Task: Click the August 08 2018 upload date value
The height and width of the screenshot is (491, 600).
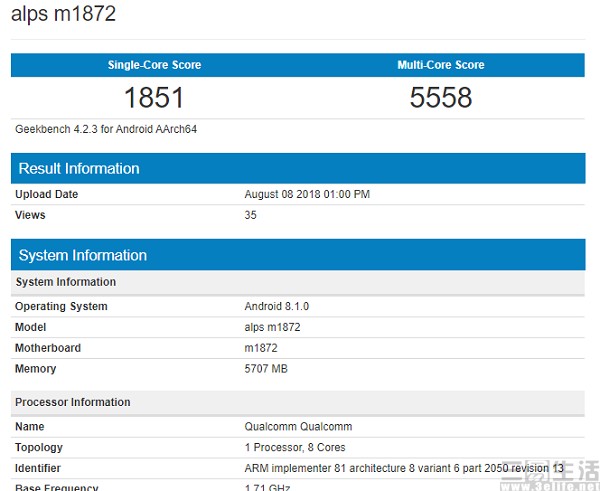Action: click(x=307, y=194)
